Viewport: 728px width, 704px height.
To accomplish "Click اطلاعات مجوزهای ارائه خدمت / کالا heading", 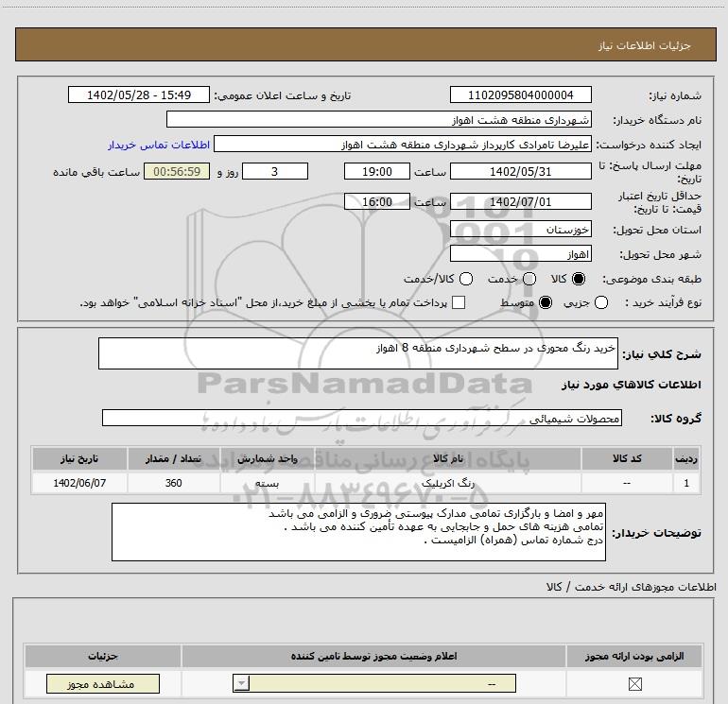I will point(631,587).
